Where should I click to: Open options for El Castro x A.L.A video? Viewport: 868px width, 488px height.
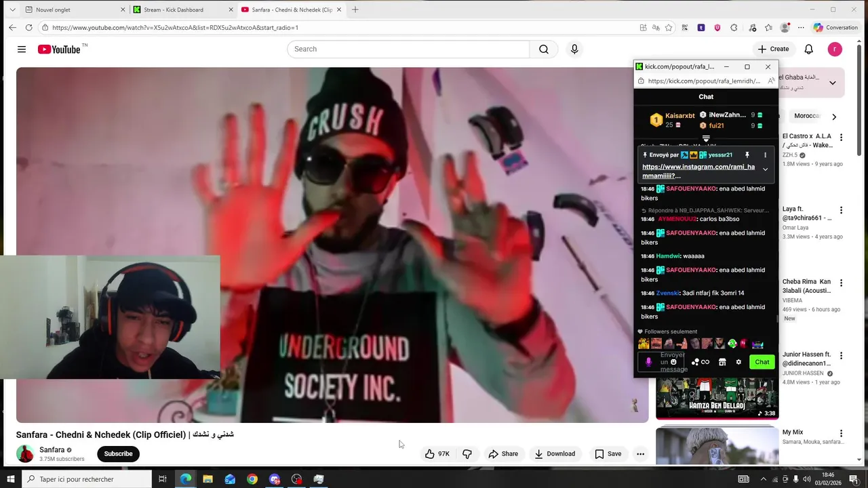[841, 137]
